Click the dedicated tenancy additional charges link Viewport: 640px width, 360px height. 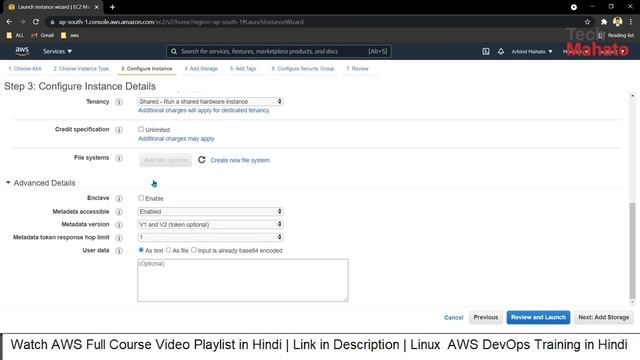(x=204, y=110)
